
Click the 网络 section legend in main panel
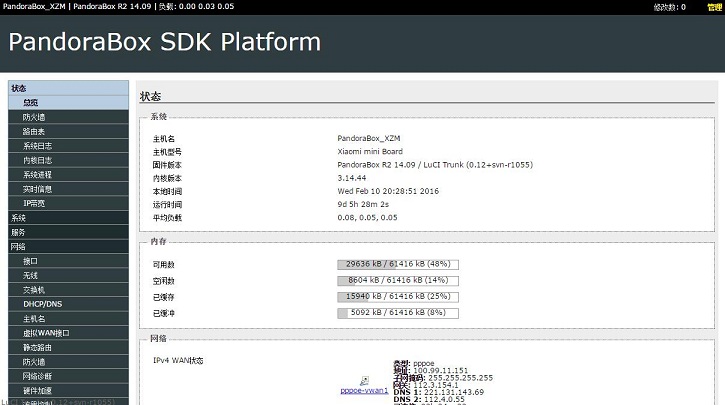click(x=158, y=338)
